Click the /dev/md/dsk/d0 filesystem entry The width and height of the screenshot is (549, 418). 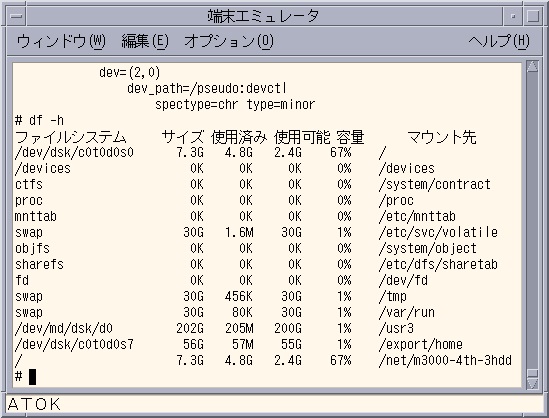(x=64, y=328)
